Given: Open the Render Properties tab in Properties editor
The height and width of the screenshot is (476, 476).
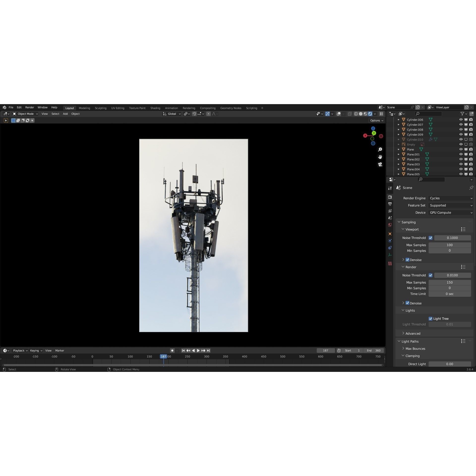Looking at the screenshot, I should point(390,197).
